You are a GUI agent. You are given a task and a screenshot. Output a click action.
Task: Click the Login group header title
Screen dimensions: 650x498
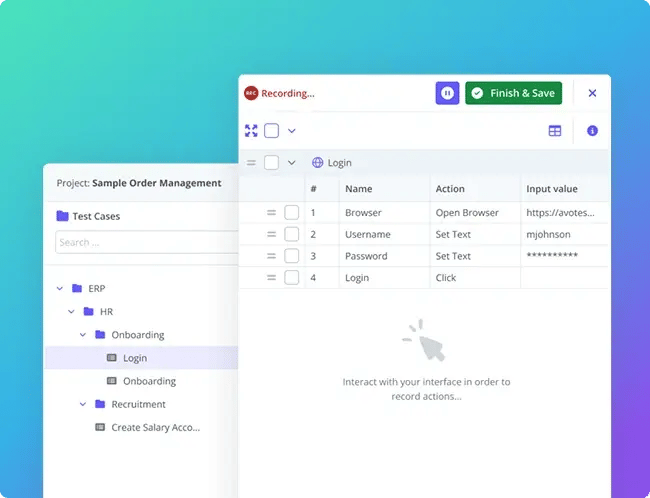[x=340, y=163]
